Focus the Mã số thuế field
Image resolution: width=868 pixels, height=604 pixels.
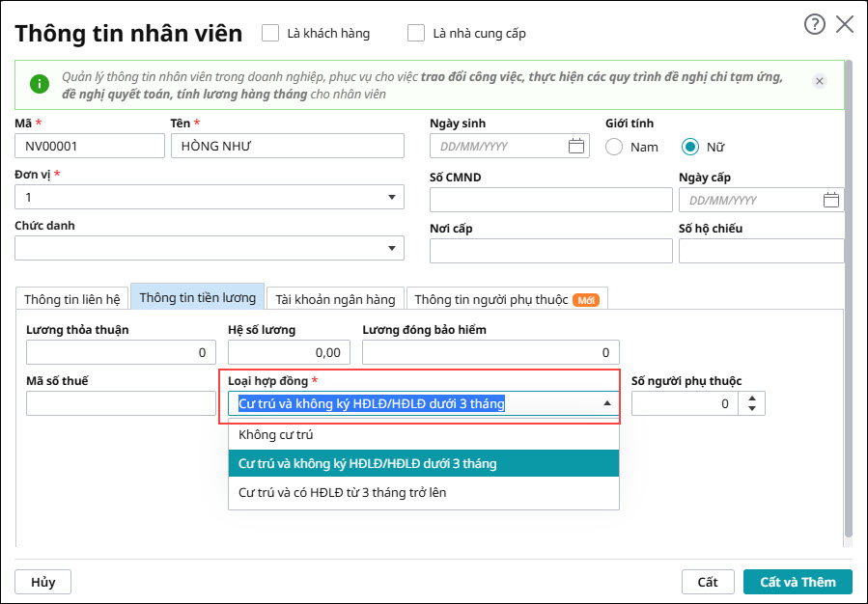[x=121, y=403]
